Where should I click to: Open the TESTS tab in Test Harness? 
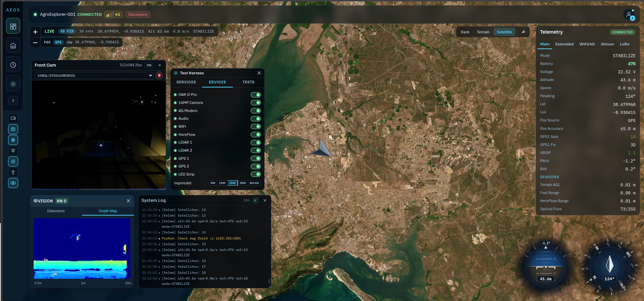tap(248, 82)
